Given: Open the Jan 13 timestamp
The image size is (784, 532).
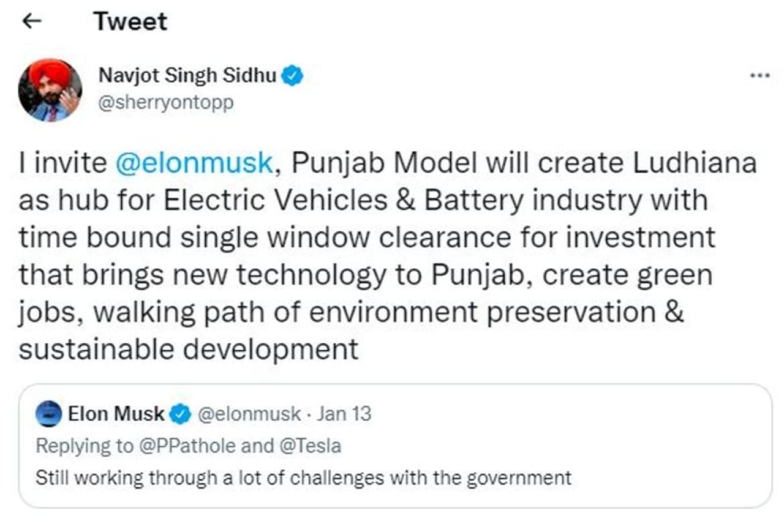Looking at the screenshot, I should pyautogui.click(x=345, y=414).
